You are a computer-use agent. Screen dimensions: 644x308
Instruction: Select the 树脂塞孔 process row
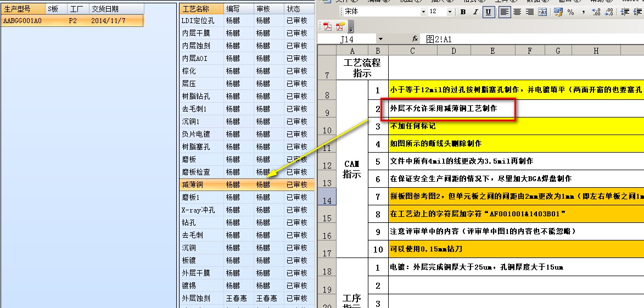point(248,147)
